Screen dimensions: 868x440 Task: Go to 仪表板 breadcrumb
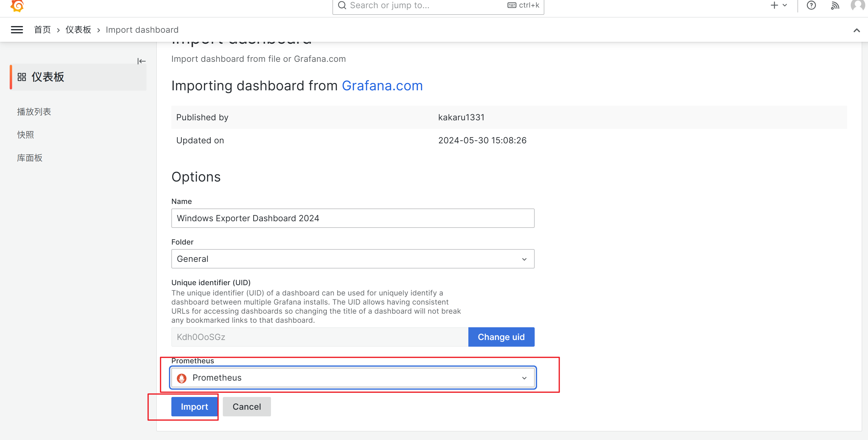(x=78, y=30)
